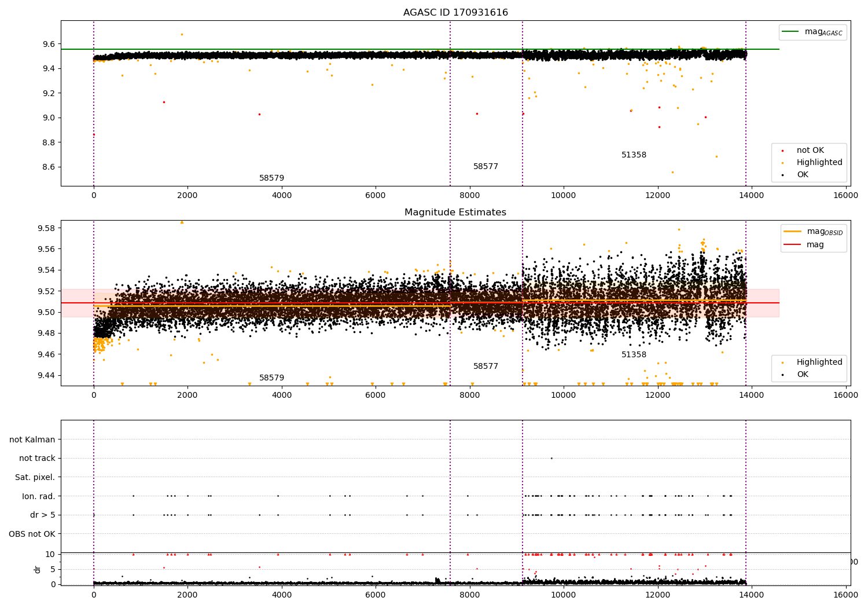Click x-axis tick 6000 under top plot
This screenshot has height=608, width=868.
tap(376, 195)
